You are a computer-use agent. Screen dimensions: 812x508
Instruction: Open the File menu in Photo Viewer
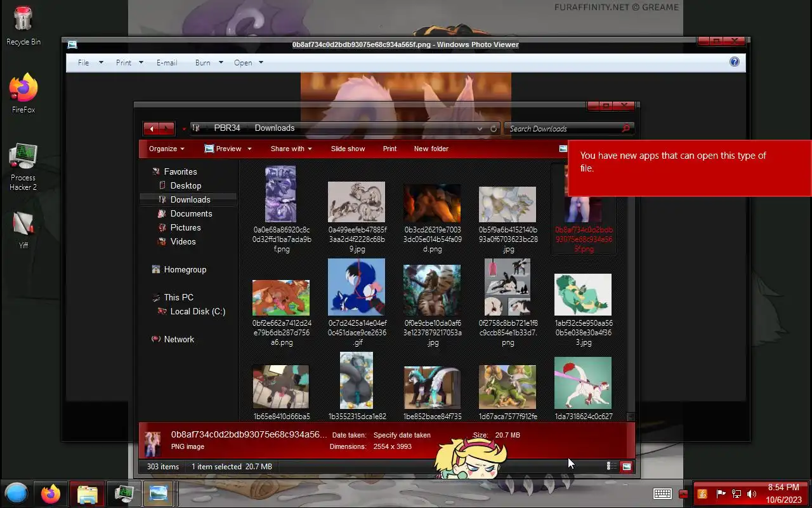[90, 62]
